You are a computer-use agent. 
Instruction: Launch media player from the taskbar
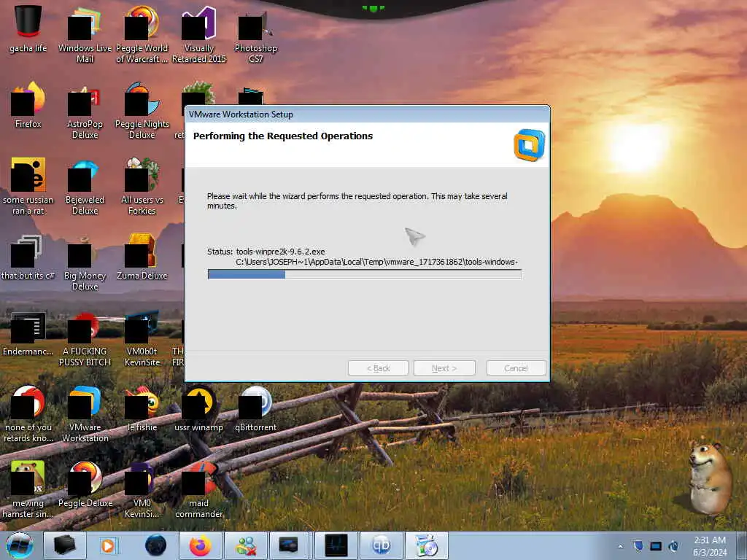point(109,545)
